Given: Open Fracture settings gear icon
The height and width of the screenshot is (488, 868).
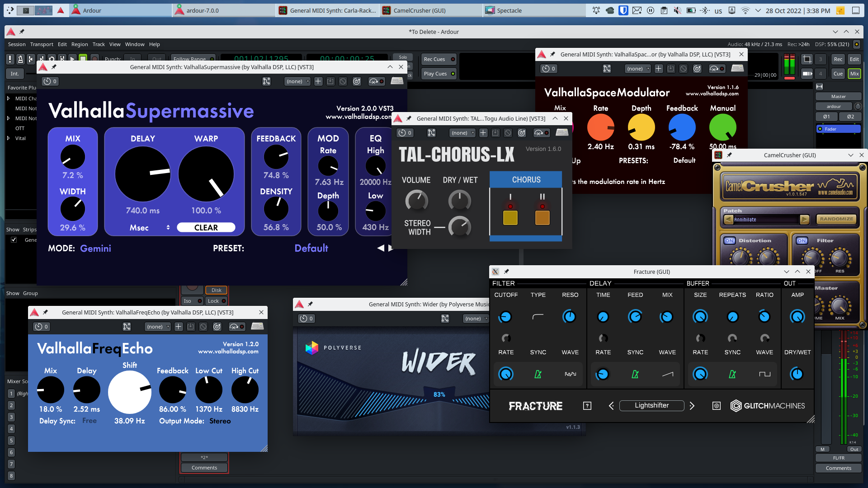Looking at the screenshot, I should pos(717,406).
